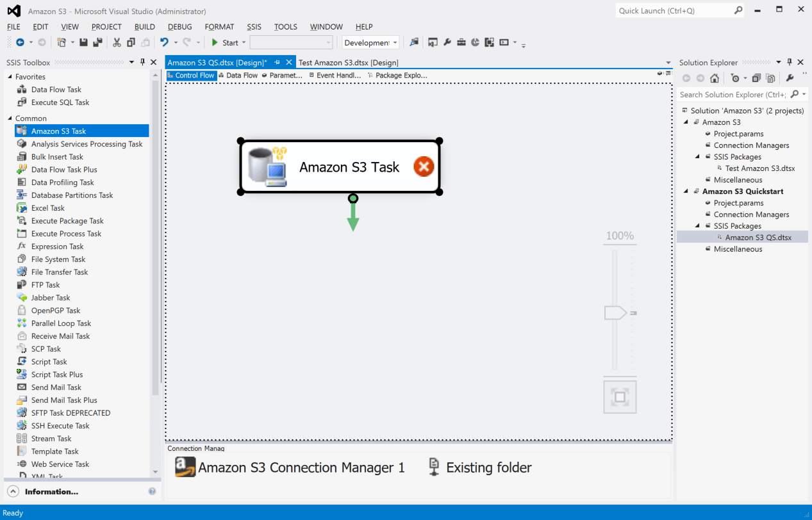The width and height of the screenshot is (812, 520).
Task: Click the fit-to-window zoom icon on canvas
Action: [620, 397]
